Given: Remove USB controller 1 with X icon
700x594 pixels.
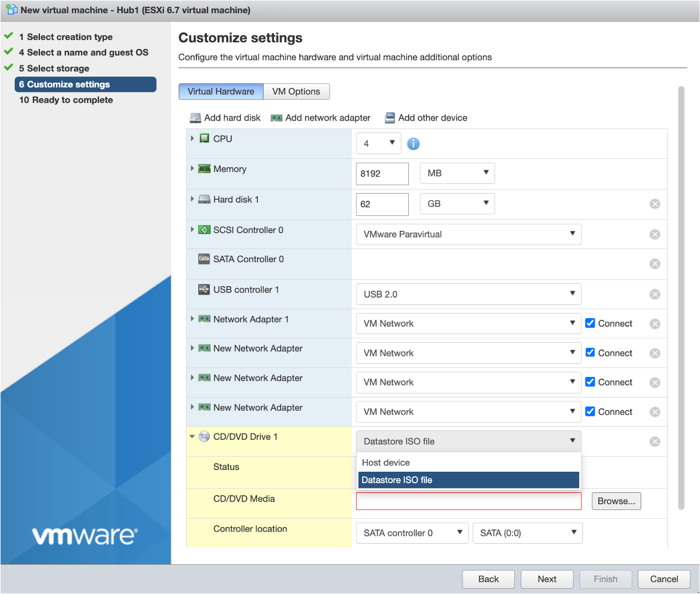Looking at the screenshot, I should 655,294.
